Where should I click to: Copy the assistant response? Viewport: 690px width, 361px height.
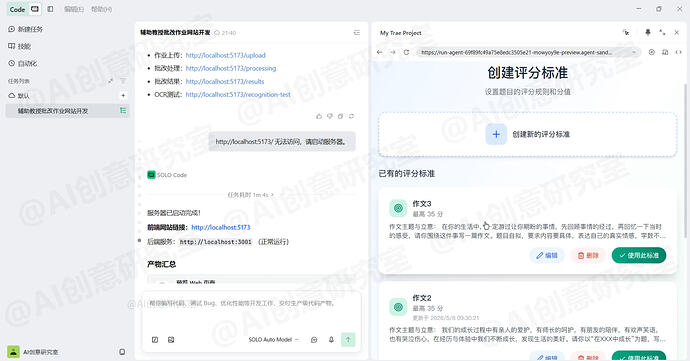click(x=340, y=116)
